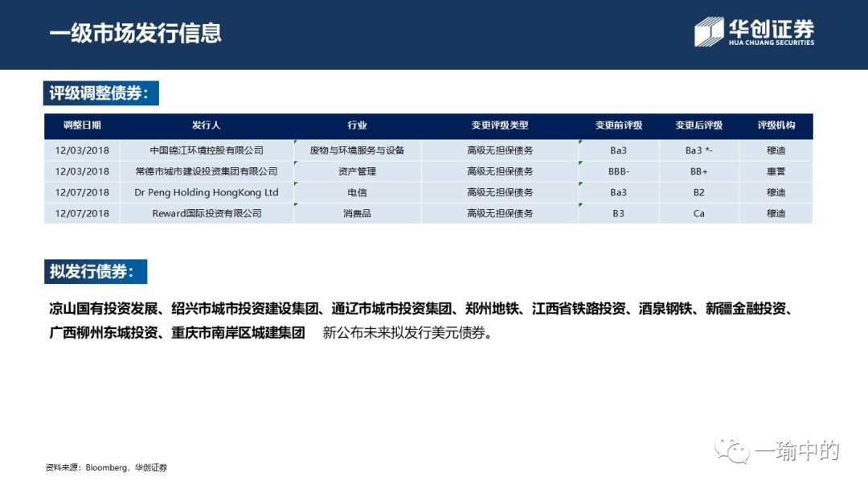Click 酒泉钢铁 in the paragraph
868x489 pixels.
pyautogui.click(x=665, y=309)
